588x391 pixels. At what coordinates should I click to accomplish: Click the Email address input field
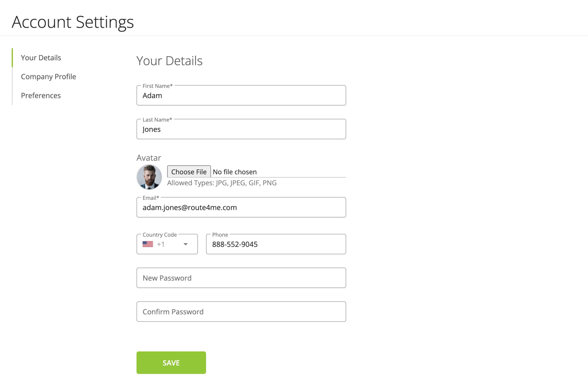point(241,207)
